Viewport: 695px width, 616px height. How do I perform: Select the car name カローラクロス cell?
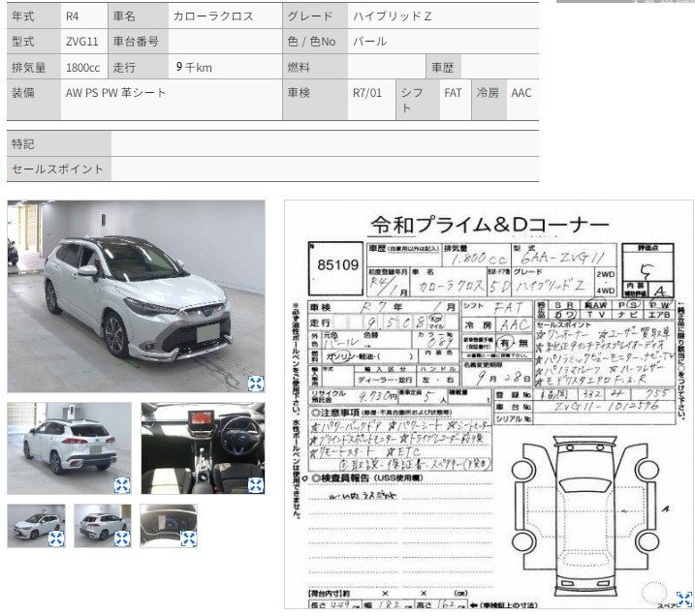225,16
